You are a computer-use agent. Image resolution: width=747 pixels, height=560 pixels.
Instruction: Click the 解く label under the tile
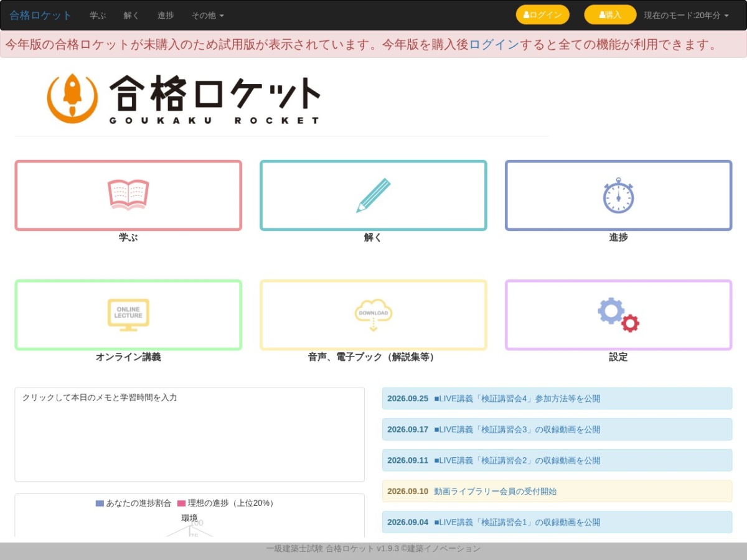pos(373,237)
